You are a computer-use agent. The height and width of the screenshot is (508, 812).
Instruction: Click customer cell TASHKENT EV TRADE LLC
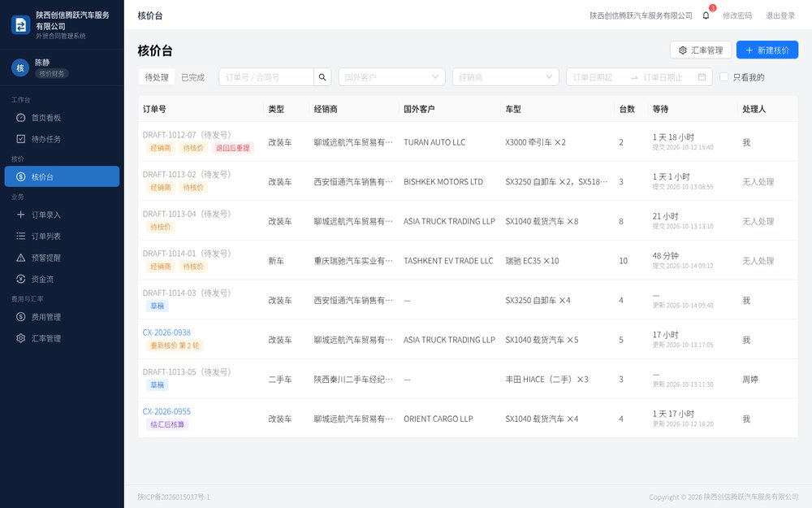pyautogui.click(x=448, y=261)
